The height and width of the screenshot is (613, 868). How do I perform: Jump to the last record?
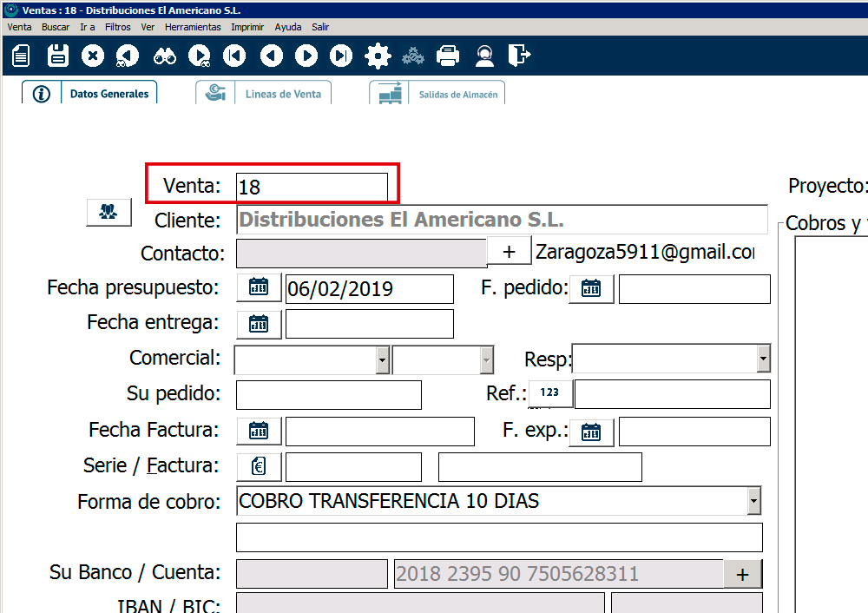pyautogui.click(x=341, y=56)
